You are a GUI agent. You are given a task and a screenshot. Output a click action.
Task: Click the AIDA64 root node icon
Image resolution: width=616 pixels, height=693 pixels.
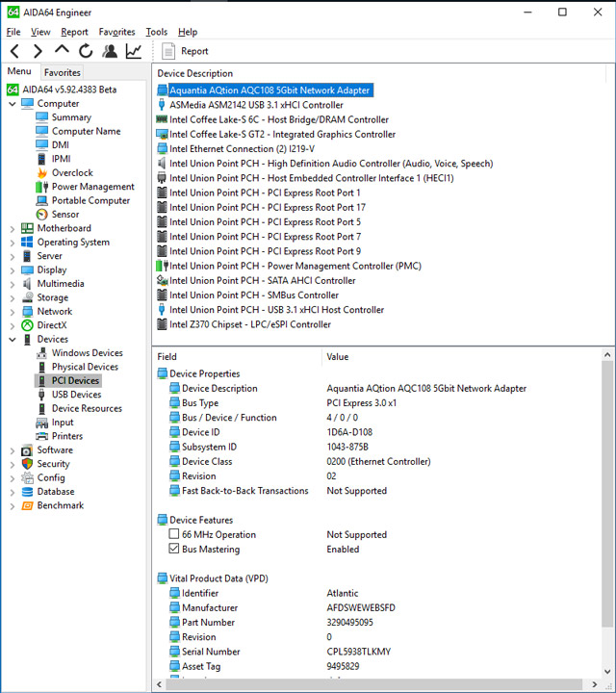tap(13, 90)
